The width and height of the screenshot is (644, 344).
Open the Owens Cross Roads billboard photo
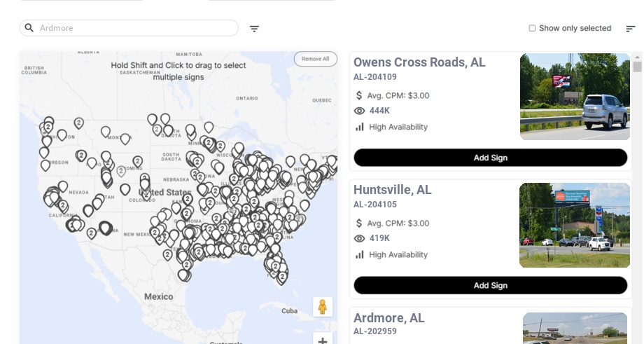pyautogui.click(x=575, y=97)
